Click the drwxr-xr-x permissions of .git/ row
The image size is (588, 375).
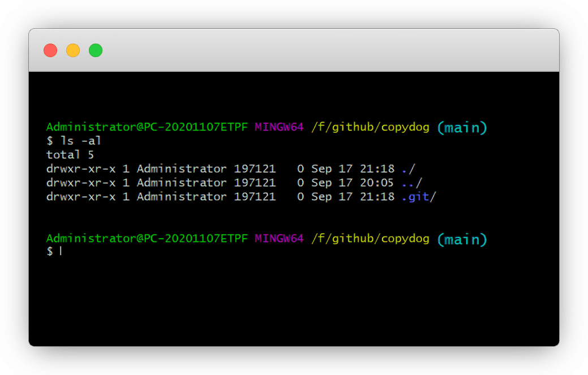(81, 197)
